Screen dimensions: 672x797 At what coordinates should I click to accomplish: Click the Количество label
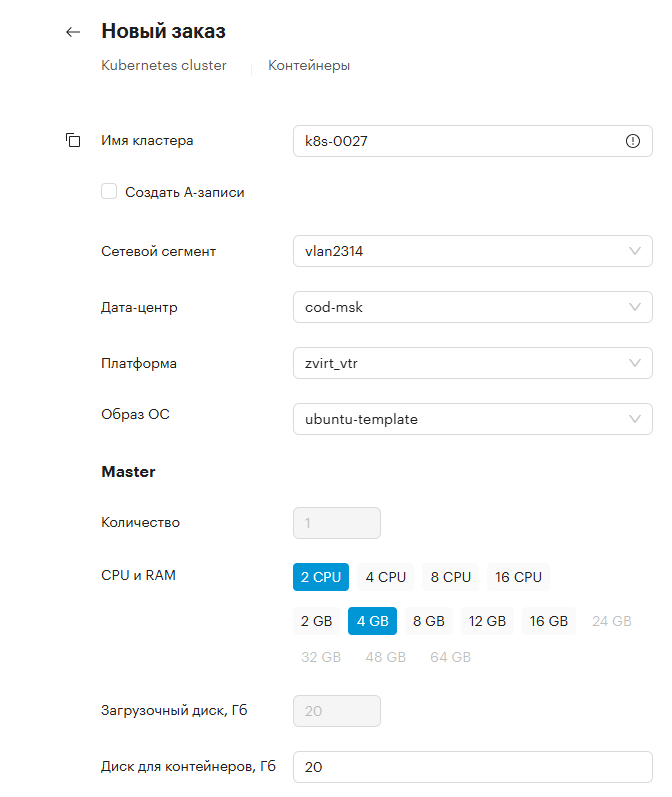tap(140, 523)
